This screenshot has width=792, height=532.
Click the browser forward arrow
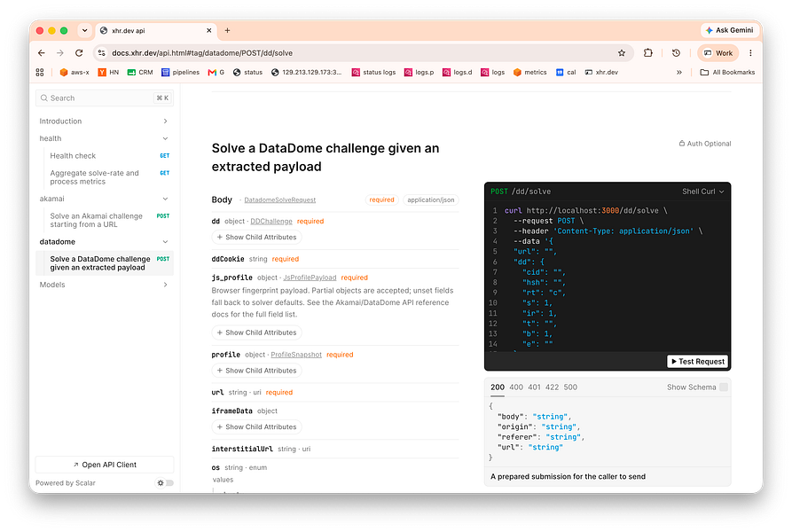[x=60, y=53]
